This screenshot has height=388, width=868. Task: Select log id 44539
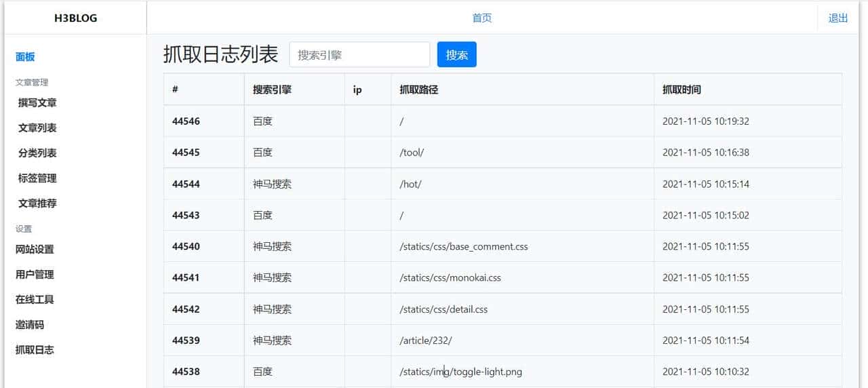186,341
